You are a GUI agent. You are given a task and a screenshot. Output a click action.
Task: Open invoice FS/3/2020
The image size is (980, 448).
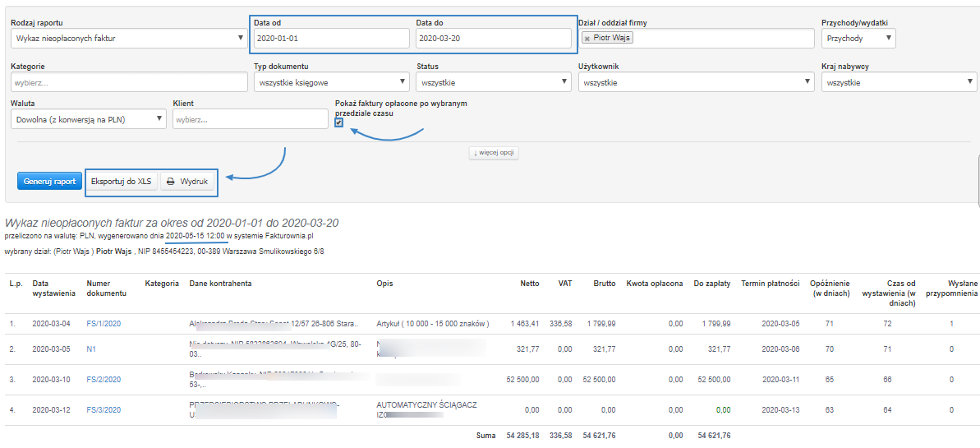click(x=104, y=409)
